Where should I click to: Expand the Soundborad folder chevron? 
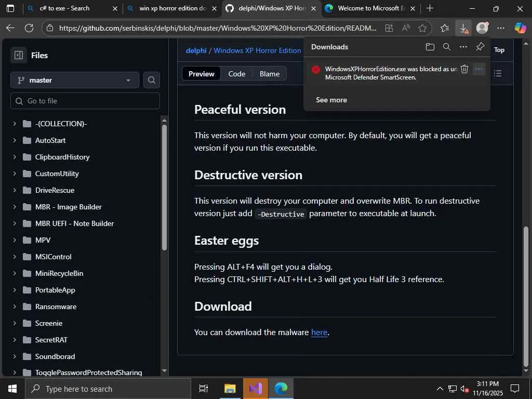point(15,356)
